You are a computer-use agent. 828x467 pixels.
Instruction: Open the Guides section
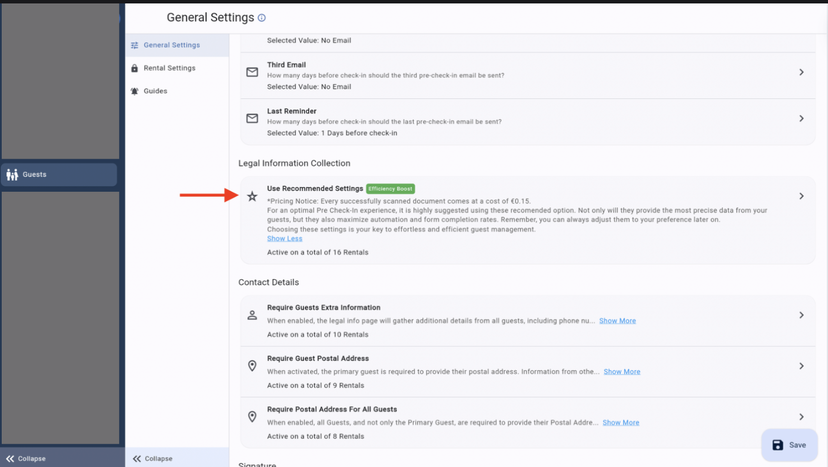click(155, 91)
